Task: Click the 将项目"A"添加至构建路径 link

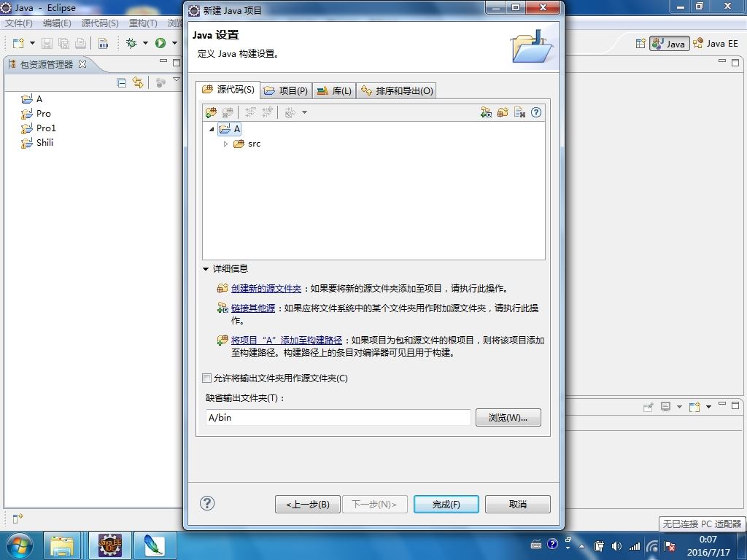Action: [286, 340]
